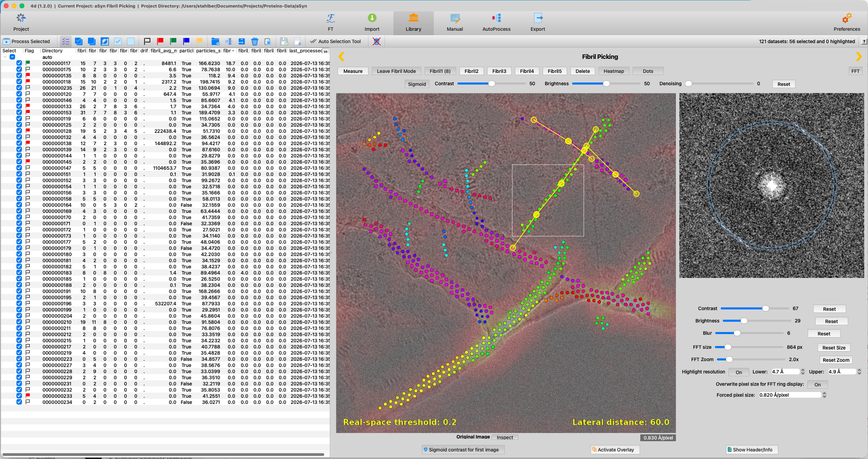Click the Forced pixel size input field
Image resolution: width=868 pixels, height=459 pixels.
pos(790,395)
